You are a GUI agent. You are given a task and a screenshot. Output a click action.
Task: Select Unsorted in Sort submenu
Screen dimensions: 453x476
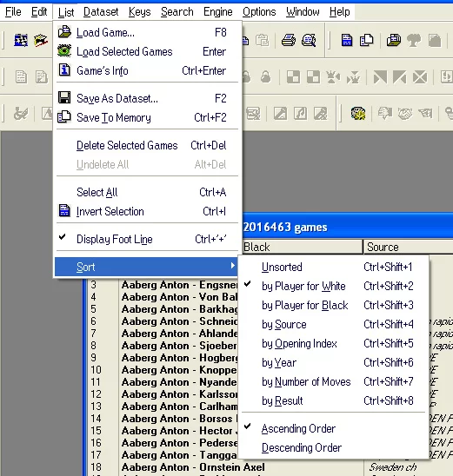coord(333,268)
